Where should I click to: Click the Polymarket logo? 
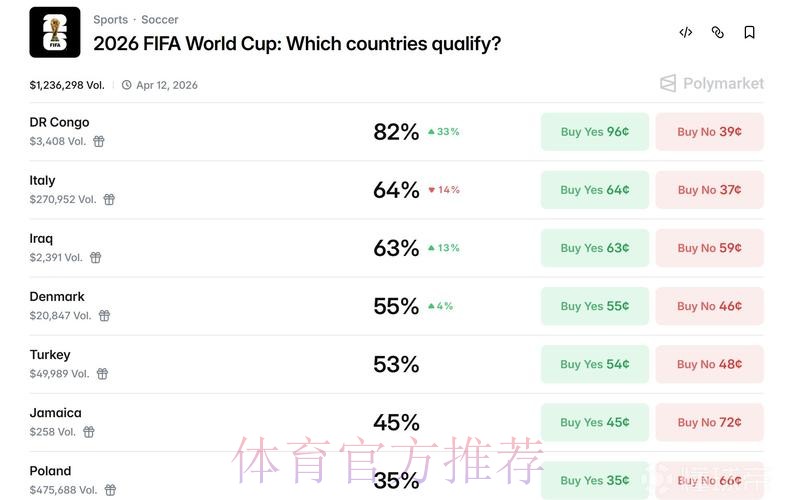coord(712,84)
